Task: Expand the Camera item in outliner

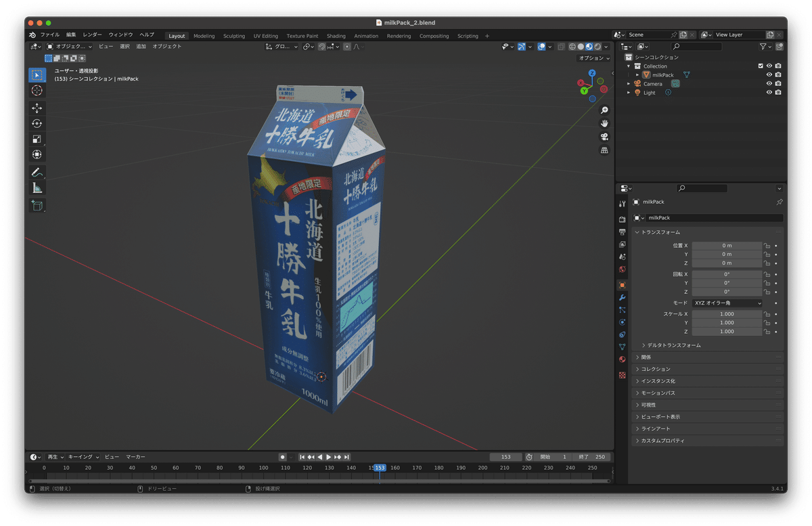Action: point(629,84)
